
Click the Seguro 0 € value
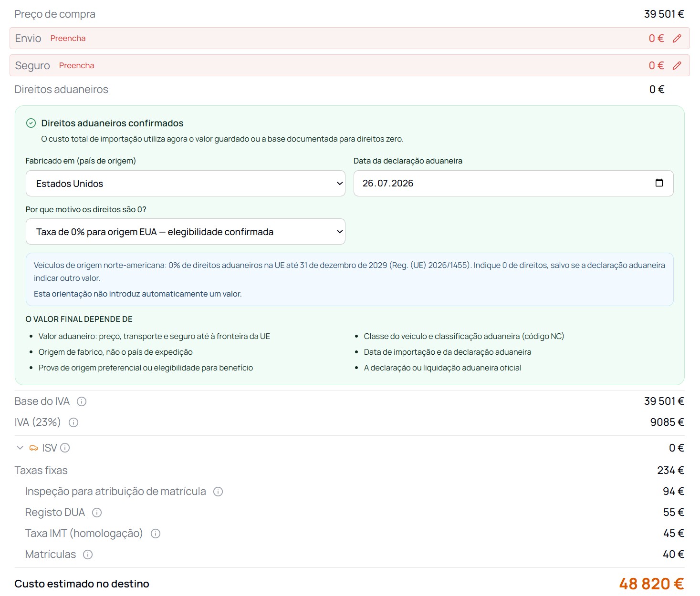(656, 66)
